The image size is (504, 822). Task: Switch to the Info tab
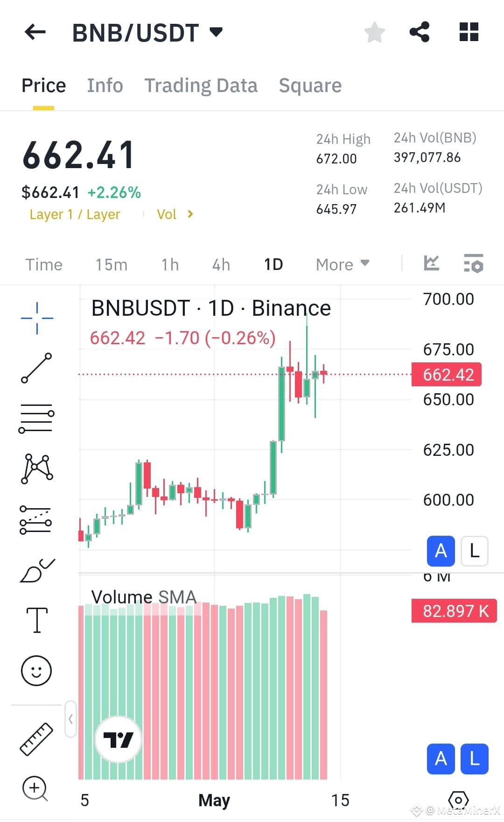[x=105, y=85]
